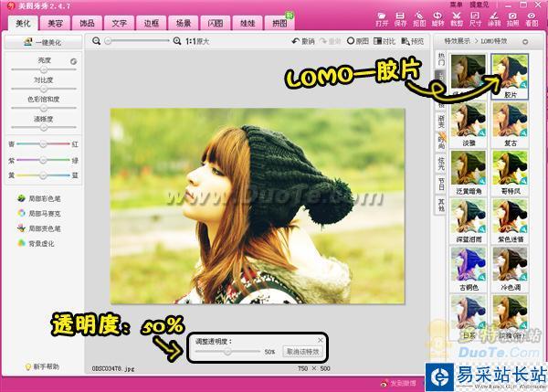Click the reset icon beside 亮度
The width and height of the screenshot is (548, 392).
point(73,61)
